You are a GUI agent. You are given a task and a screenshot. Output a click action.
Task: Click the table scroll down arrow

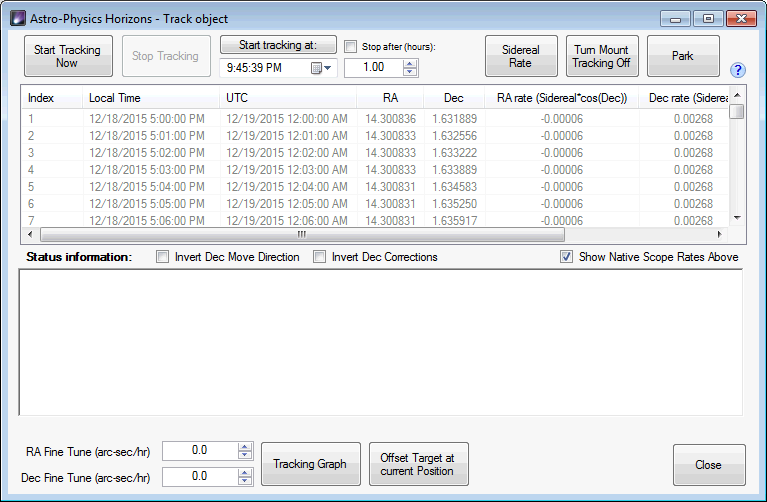tap(737, 218)
